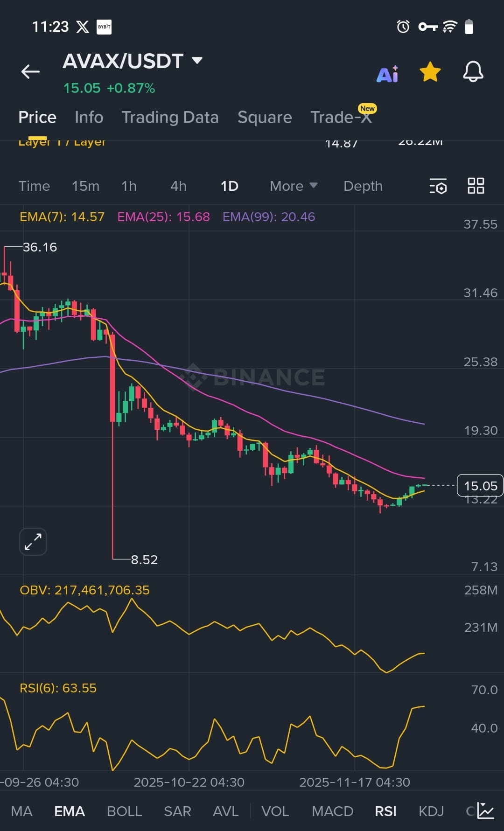504x831 pixels.
Task: Tap the Wi-Fi status icon
Action: (x=450, y=27)
